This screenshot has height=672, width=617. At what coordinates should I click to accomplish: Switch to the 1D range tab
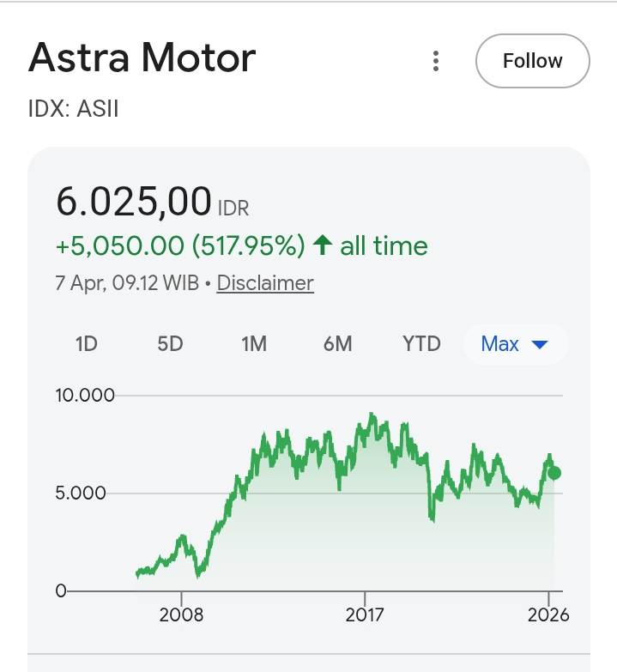(87, 344)
